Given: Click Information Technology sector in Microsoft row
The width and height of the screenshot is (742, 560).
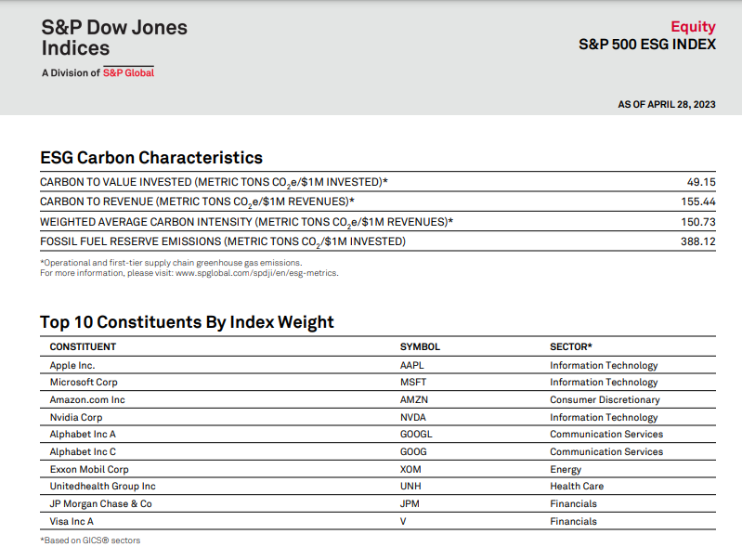Looking at the screenshot, I should tap(604, 382).
